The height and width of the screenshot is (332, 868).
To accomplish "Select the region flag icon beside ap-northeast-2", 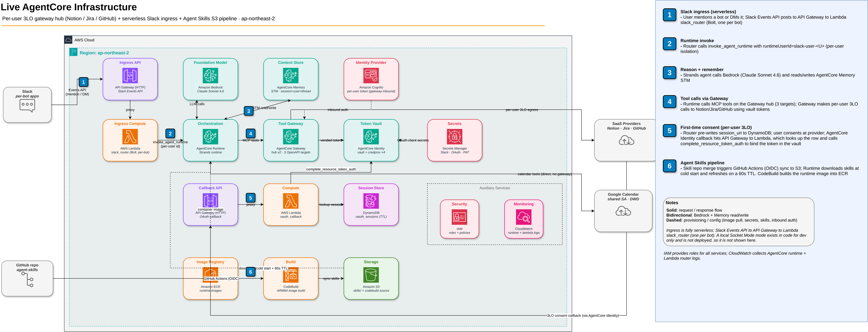I will (x=73, y=52).
